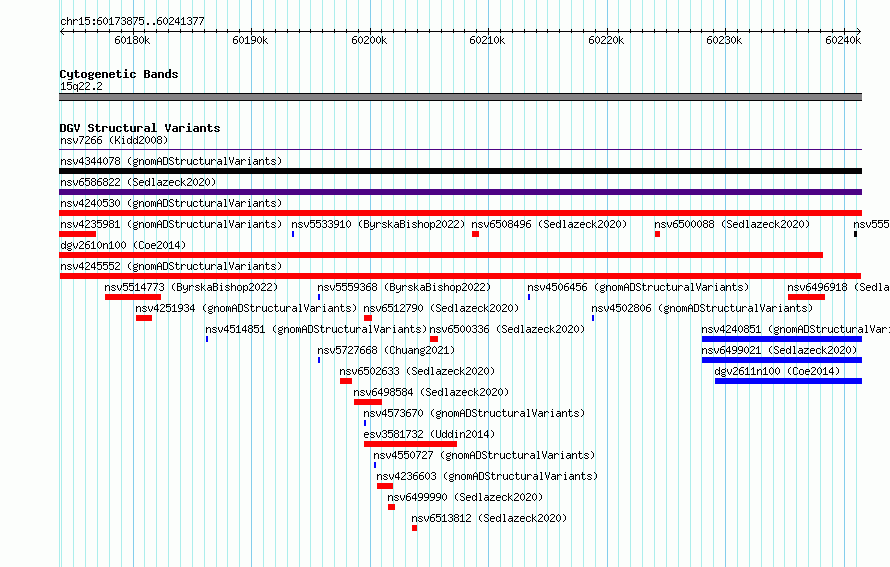Image resolution: width=890 pixels, height=567 pixels.
Task: Click the nsv7266 (Kidd2008) variant label
Action: coord(114,140)
